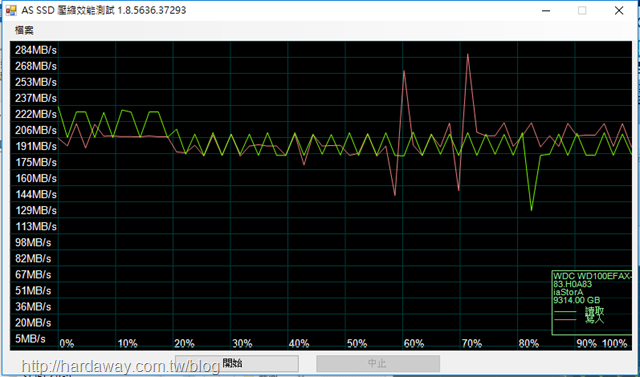Image resolution: width=640 pixels, height=377 pixels.
Task: Click the window title text AS SSD 壓縮效能測試
Action: [68, 10]
